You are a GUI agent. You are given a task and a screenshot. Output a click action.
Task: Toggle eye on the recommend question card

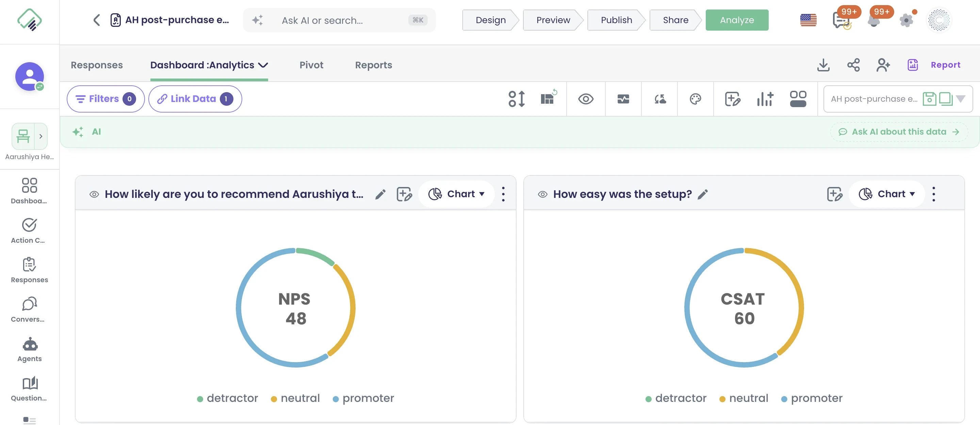click(x=94, y=194)
